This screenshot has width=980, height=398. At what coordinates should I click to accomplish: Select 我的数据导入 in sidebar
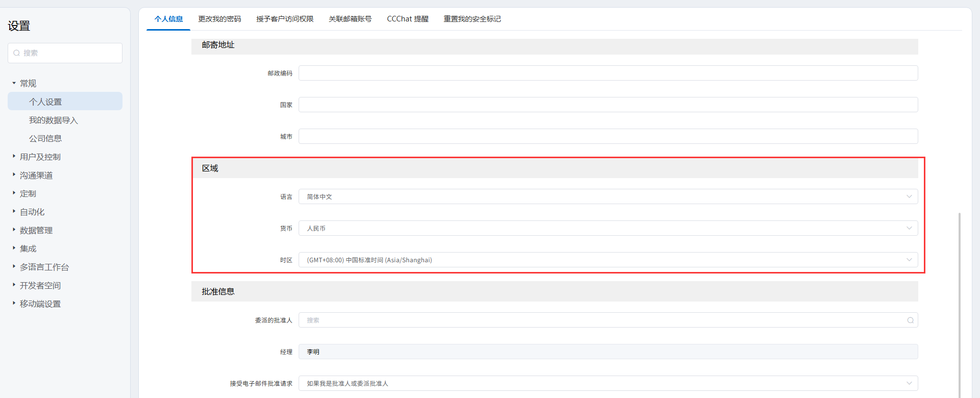pos(53,120)
